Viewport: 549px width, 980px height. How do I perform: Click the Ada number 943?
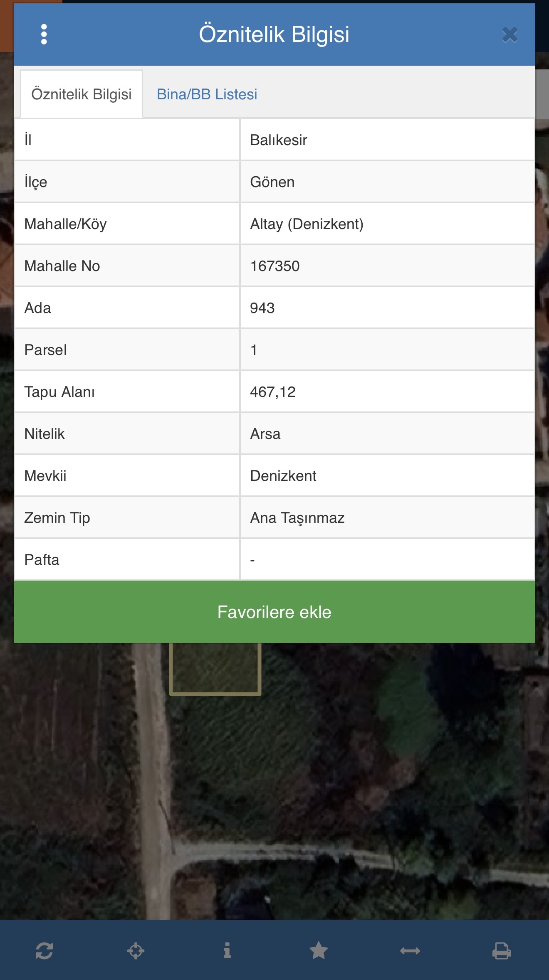262,308
